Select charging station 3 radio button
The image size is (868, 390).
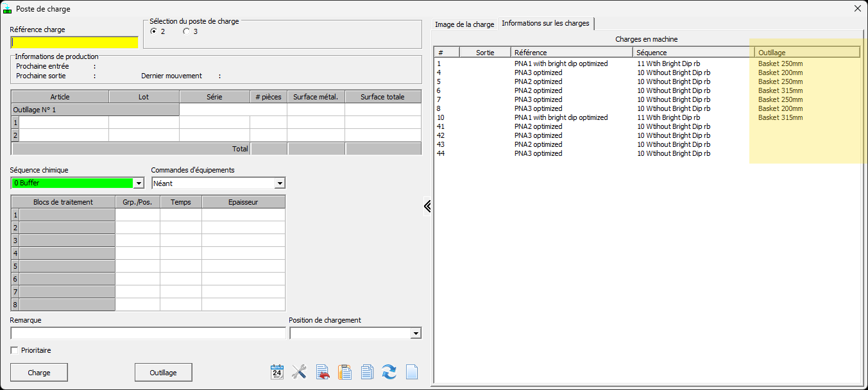[x=186, y=31]
